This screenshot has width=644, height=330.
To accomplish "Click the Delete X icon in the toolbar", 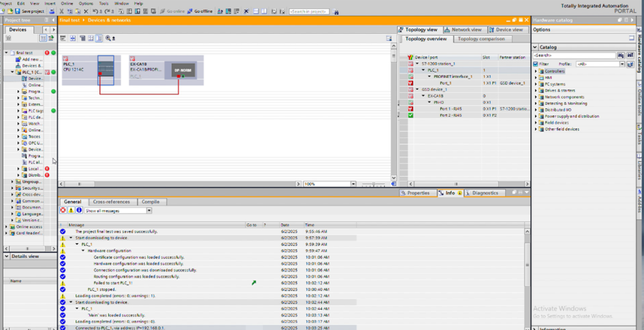I will click(86, 11).
